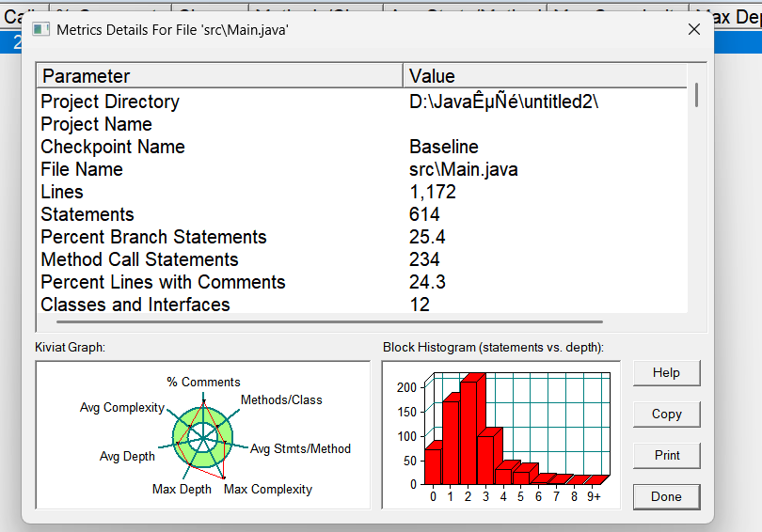Click the src\Main.java value cell
762x532 pixels.
click(464, 169)
